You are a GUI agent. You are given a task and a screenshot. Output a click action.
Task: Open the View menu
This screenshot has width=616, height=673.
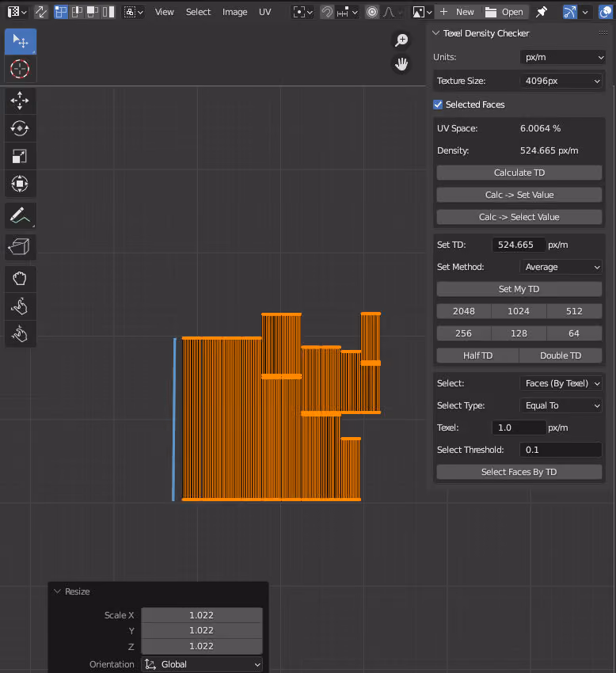point(165,12)
